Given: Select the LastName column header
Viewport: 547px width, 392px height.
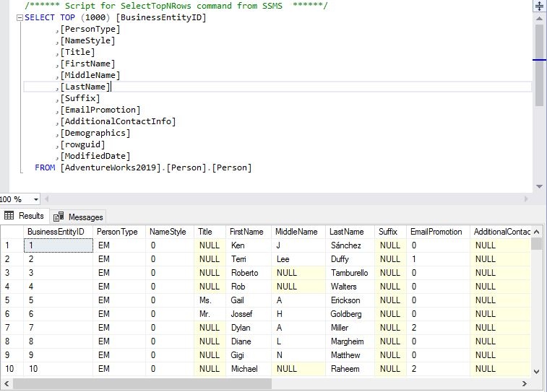Looking at the screenshot, I should 350,232.
